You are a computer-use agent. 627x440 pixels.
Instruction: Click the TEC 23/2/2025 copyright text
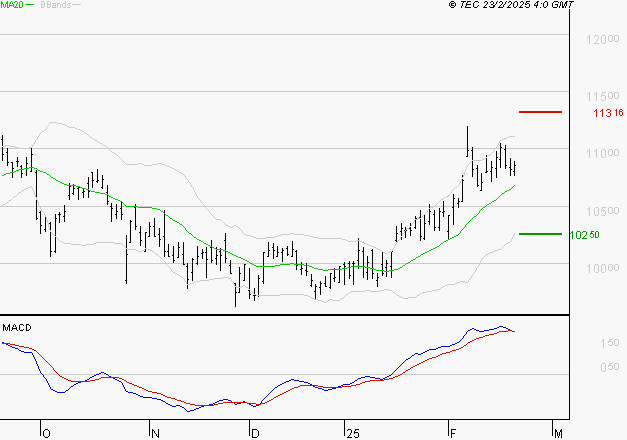(511, 5)
